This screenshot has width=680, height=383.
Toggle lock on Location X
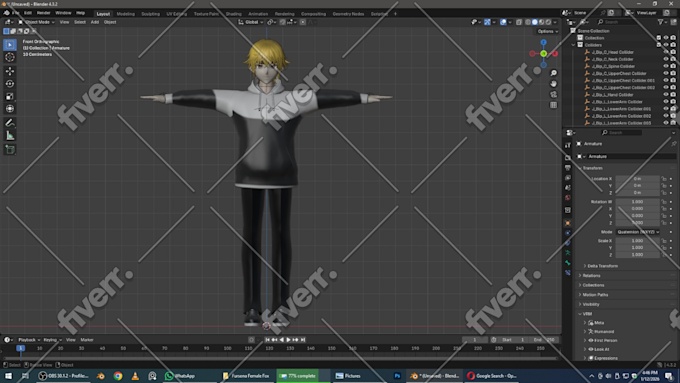(664, 179)
